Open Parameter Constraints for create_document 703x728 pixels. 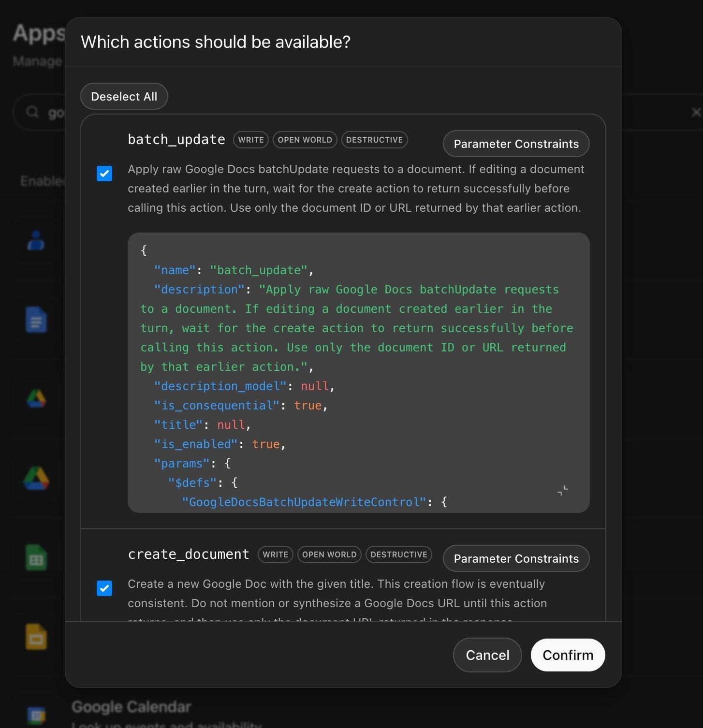click(516, 558)
